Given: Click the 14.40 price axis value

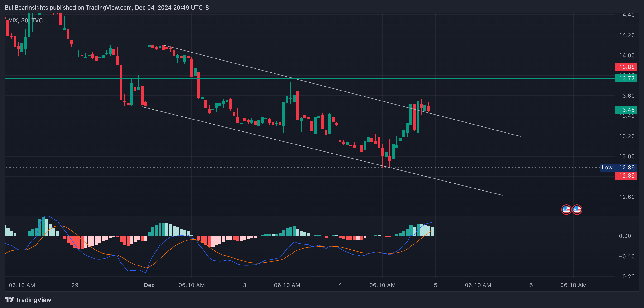Looking at the screenshot, I should [x=627, y=15].
